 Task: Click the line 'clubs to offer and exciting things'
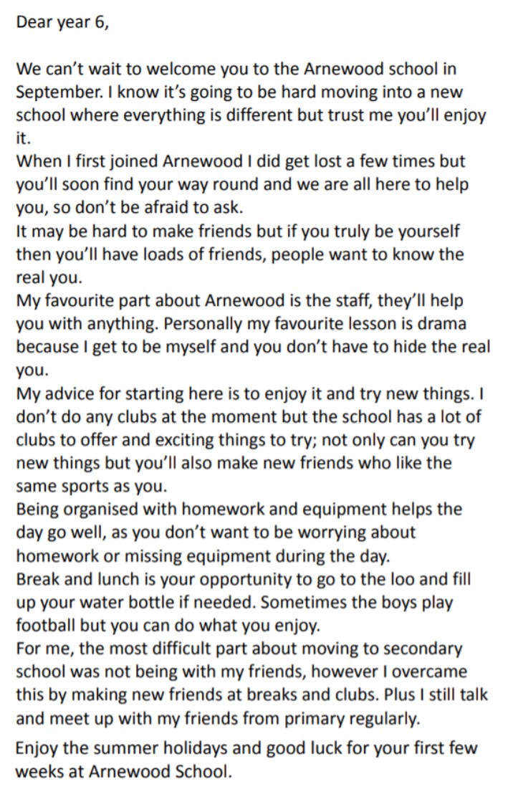(x=245, y=440)
